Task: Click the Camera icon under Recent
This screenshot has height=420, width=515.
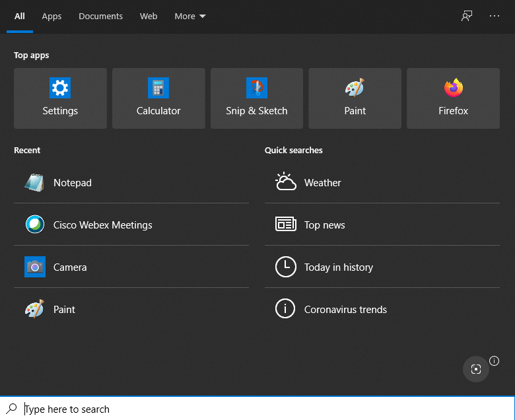Action: tap(35, 267)
